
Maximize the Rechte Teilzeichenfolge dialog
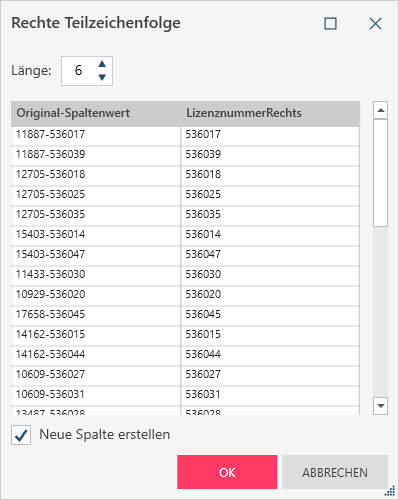click(x=330, y=24)
